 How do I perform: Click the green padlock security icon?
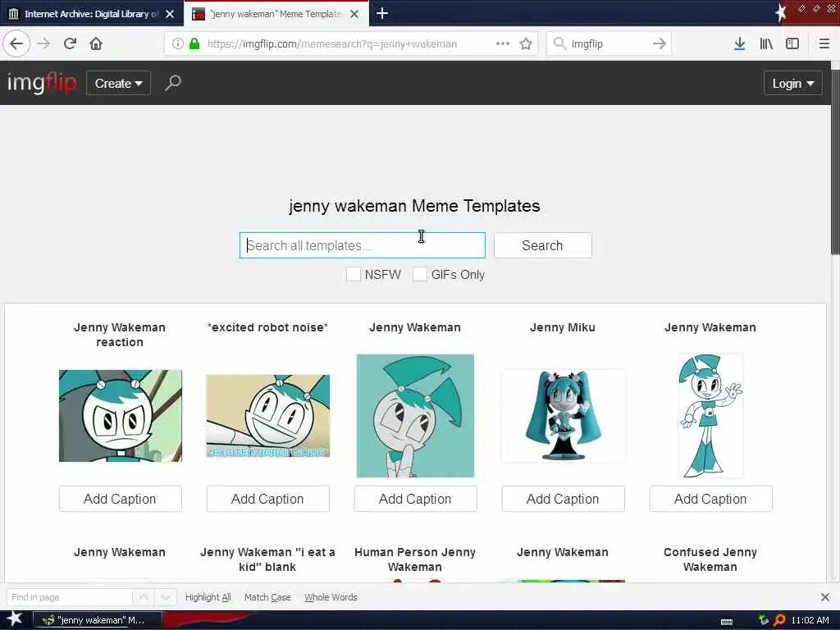coord(194,44)
